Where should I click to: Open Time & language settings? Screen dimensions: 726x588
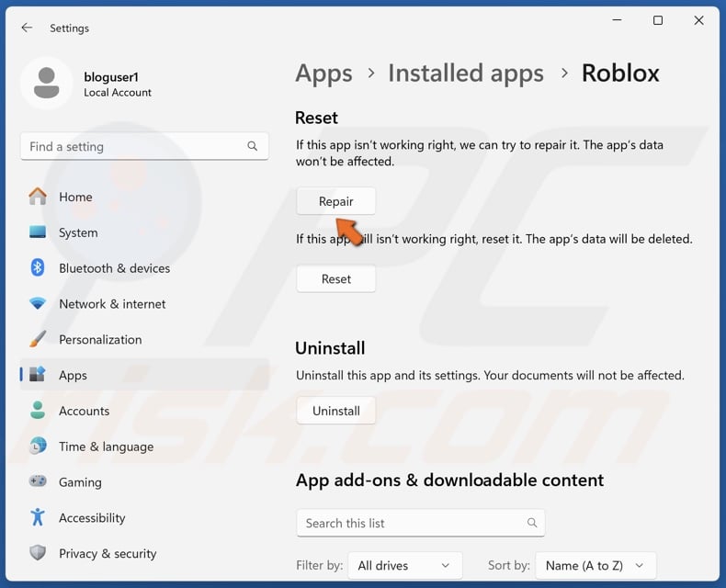pos(106,447)
